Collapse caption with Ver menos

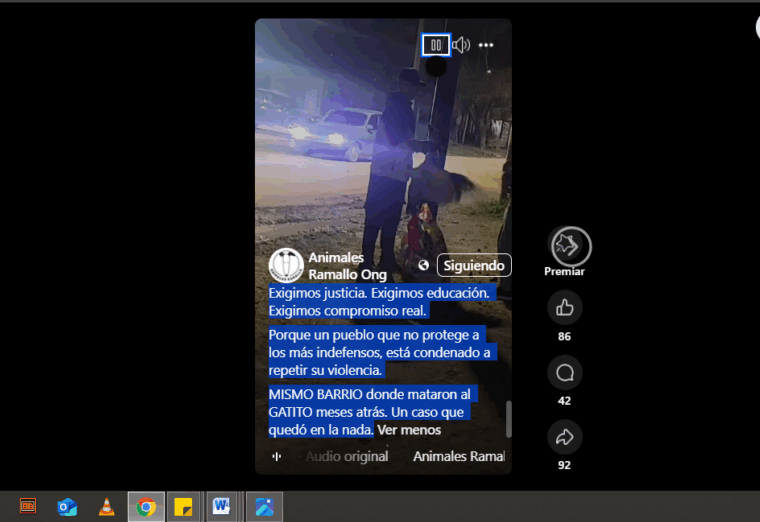(x=409, y=430)
